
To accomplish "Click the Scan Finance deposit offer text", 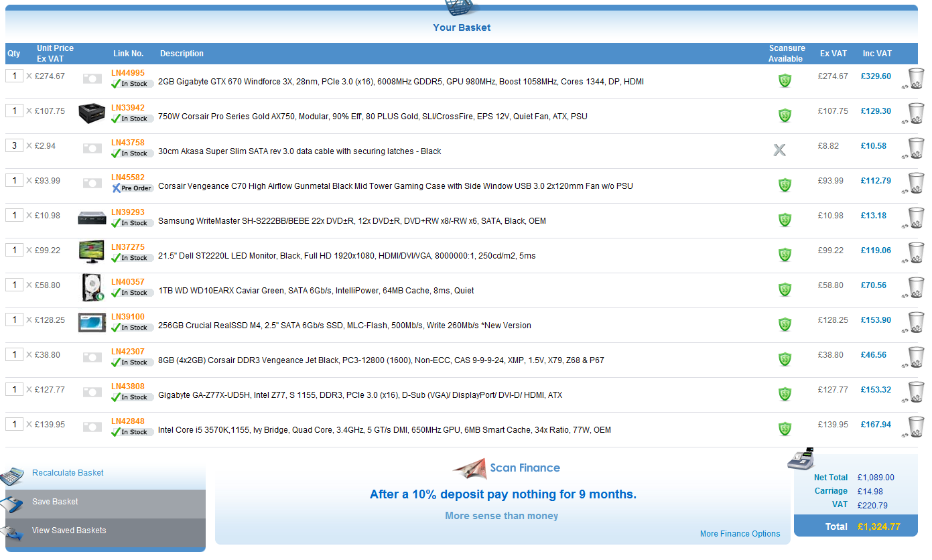I will 503,494.
